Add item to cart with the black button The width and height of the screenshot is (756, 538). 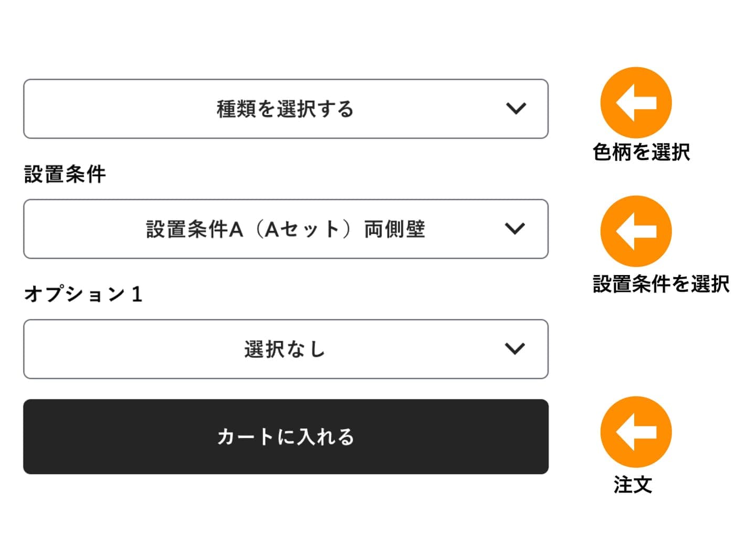click(286, 437)
